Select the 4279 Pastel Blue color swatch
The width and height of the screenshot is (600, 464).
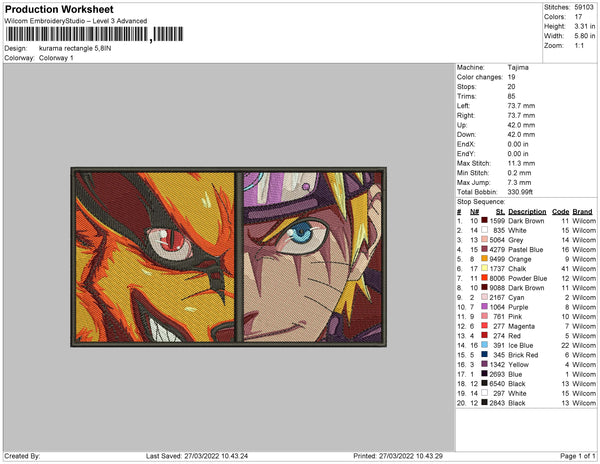484,249
